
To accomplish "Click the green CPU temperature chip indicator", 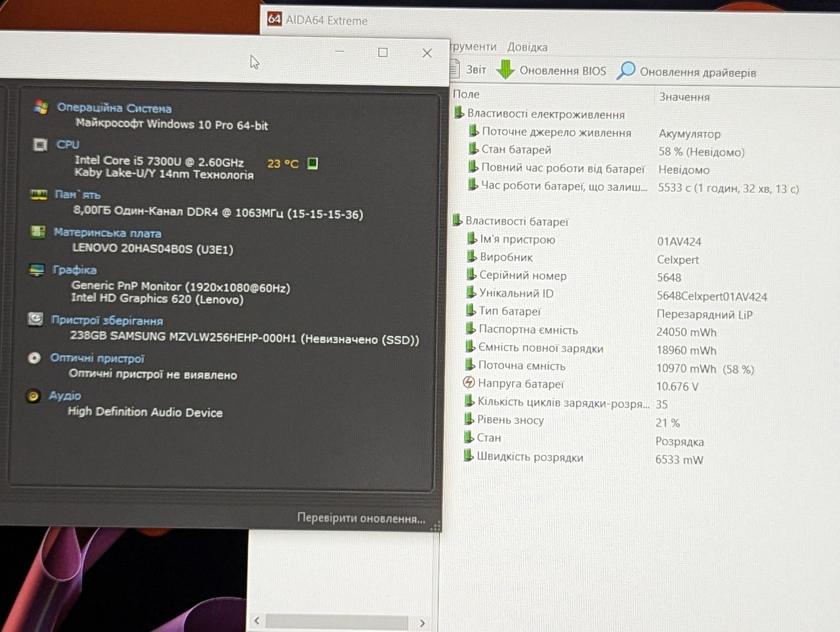I will pos(313,163).
